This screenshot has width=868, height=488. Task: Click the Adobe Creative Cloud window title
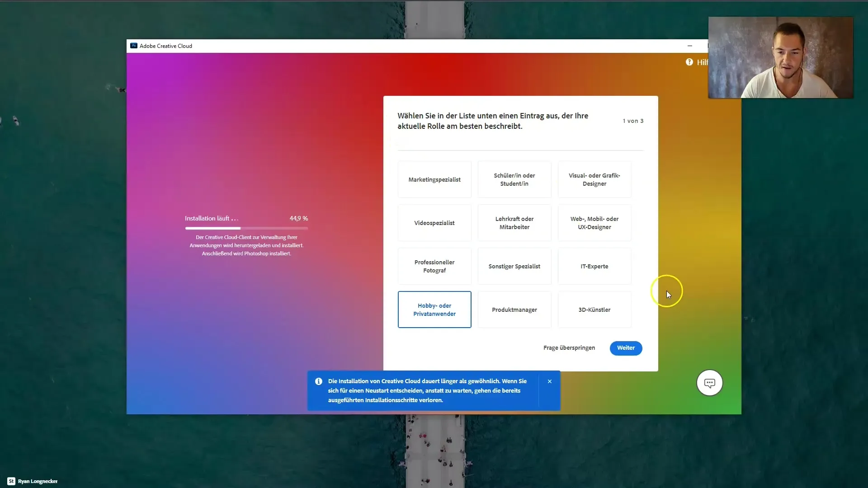[166, 46]
